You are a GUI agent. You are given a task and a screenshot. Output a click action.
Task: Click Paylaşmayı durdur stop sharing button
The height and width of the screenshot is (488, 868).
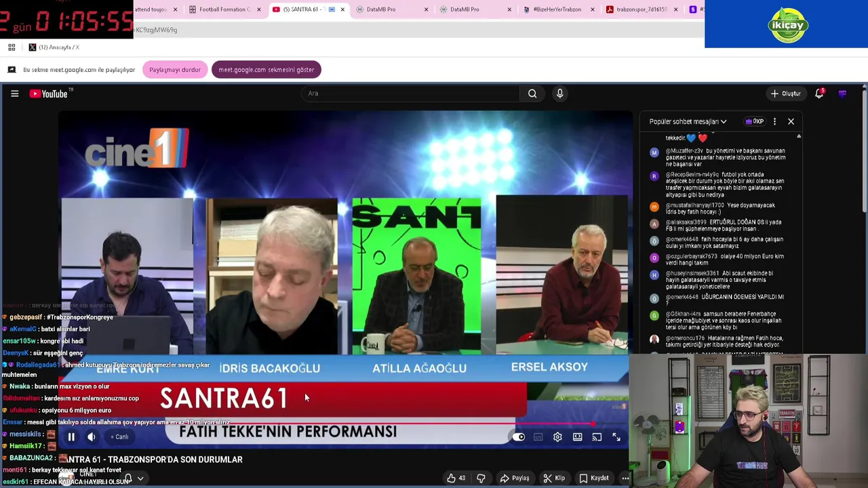175,70
